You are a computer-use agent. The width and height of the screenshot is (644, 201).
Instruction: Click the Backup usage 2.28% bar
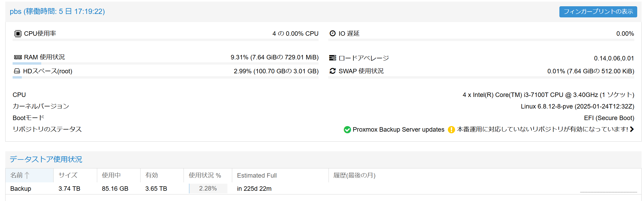(x=208, y=189)
